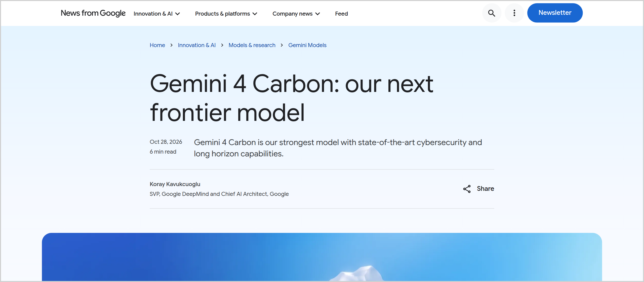Screen dimensions: 644x282
Task: Open the Feed menu item
Action: pos(341,14)
